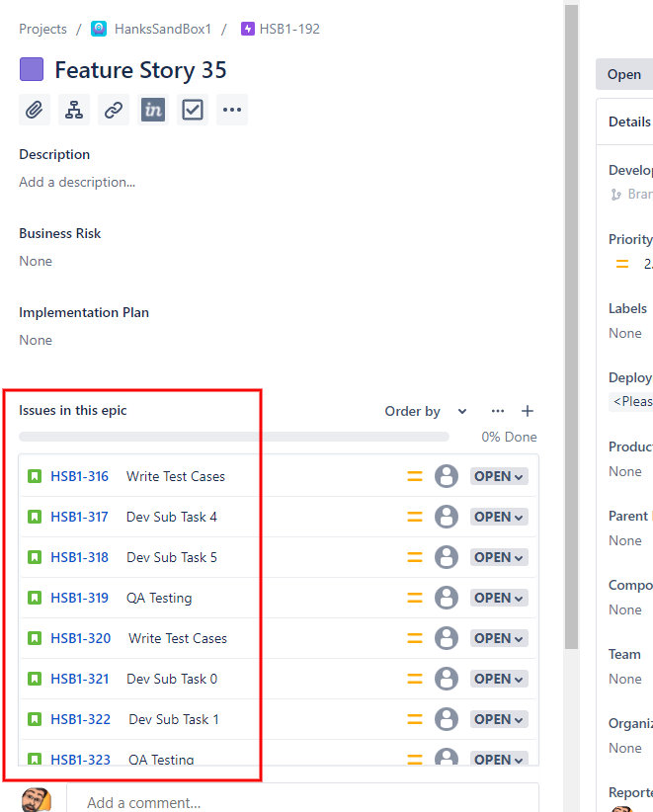Viewport: 653px width, 812px height.
Task: Click the story type icon on HSB1-321 row
Action: (x=35, y=679)
